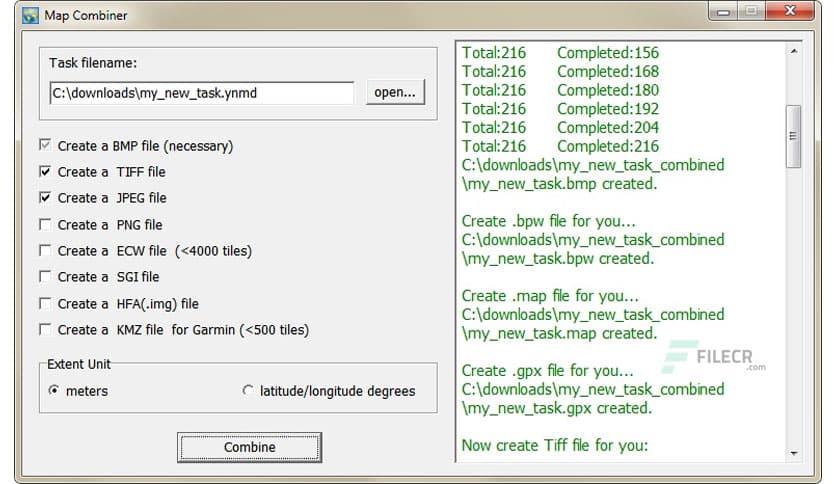Click 'Create .map file for you...' line
The image size is (836, 484).
[x=550, y=296]
